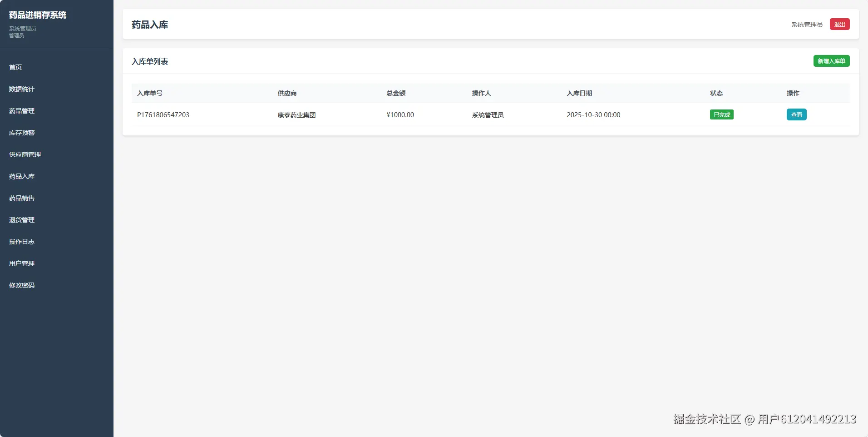
Task: View the 操作日志 logs
Action: pos(21,242)
